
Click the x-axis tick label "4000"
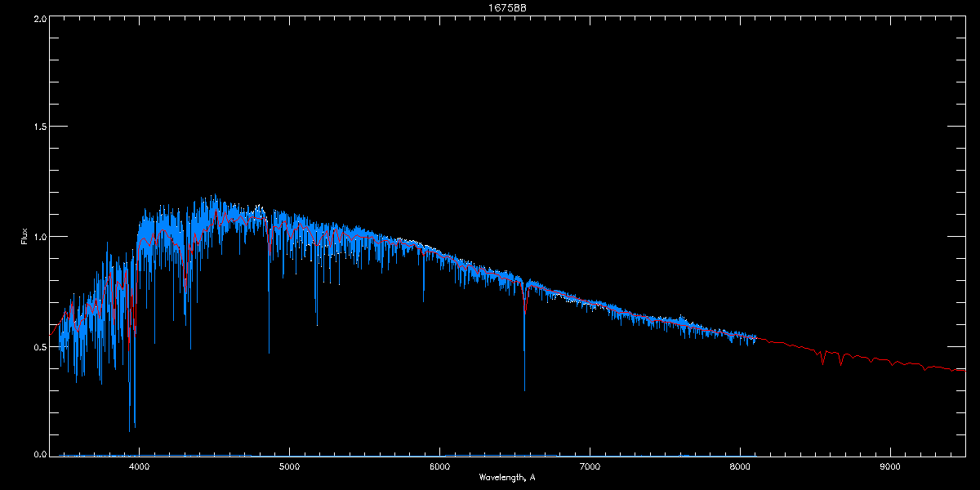point(139,467)
